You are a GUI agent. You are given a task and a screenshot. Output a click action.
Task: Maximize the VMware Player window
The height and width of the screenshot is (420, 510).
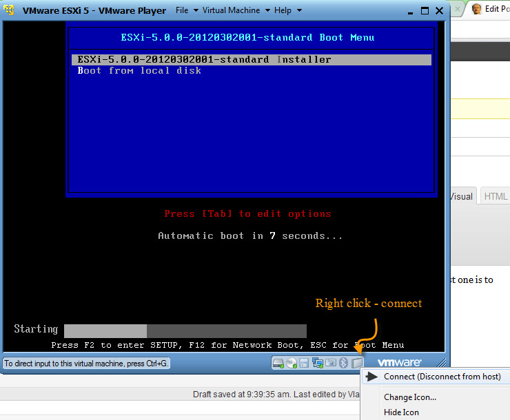click(x=425, y=11)
